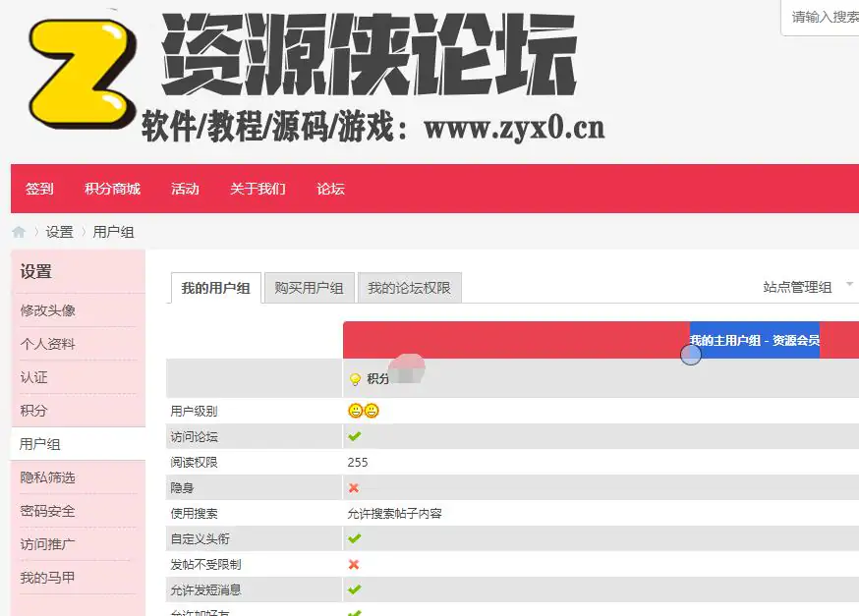Click the 用户级别 row label
Viewport: 859px width, 616px height.
(x=194, y=412)
